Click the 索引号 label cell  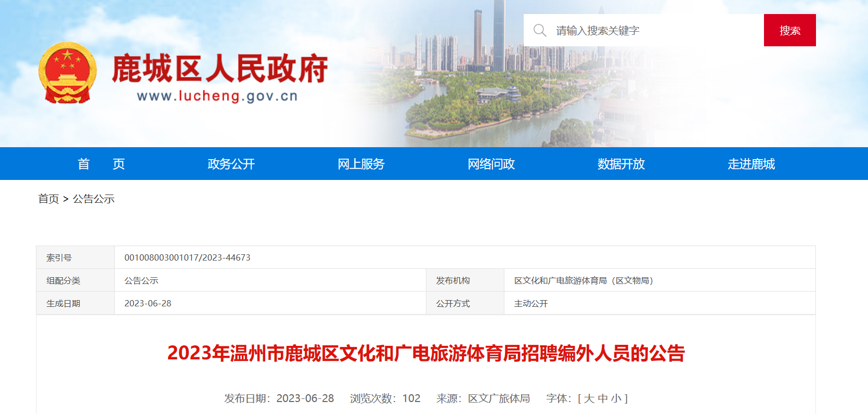(x=75, y=257)
